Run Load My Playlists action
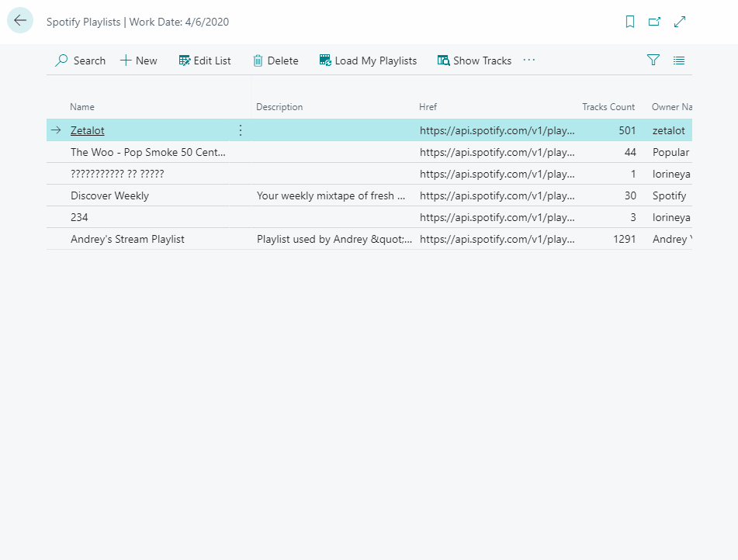This screenshot has height=560, width=738. click(368, 60)
